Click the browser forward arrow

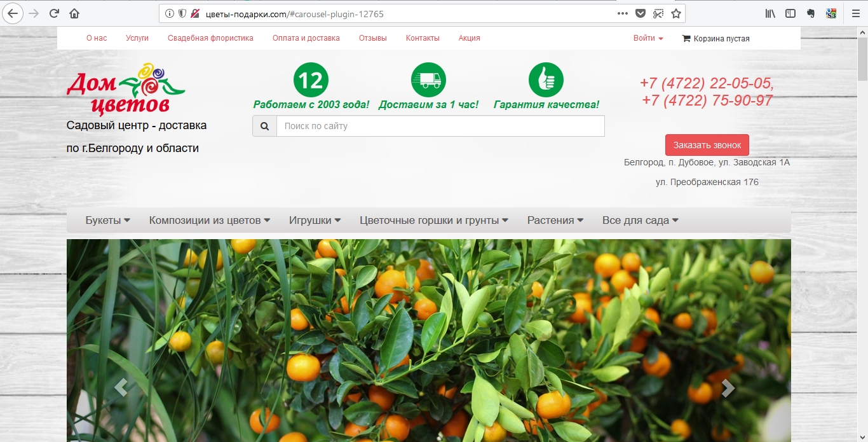34,13
